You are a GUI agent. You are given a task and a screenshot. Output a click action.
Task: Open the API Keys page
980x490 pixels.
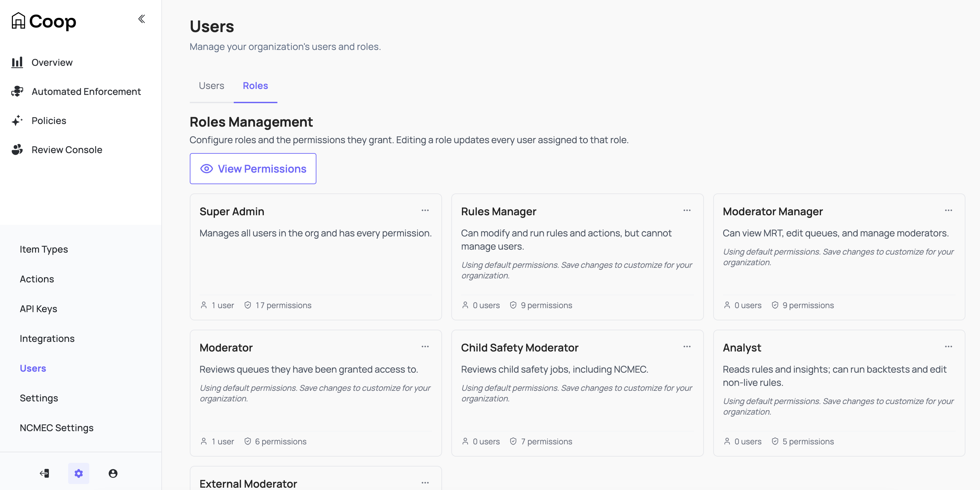38,308
